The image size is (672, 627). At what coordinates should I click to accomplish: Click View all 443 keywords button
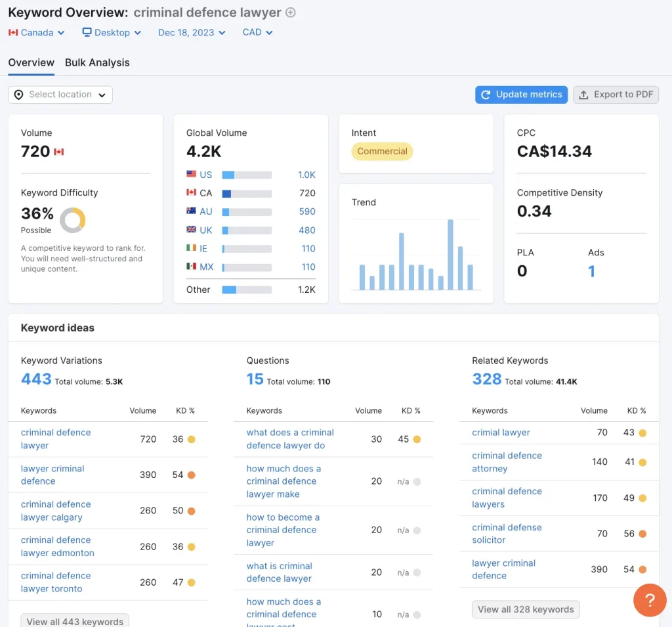tap(74, 622)
